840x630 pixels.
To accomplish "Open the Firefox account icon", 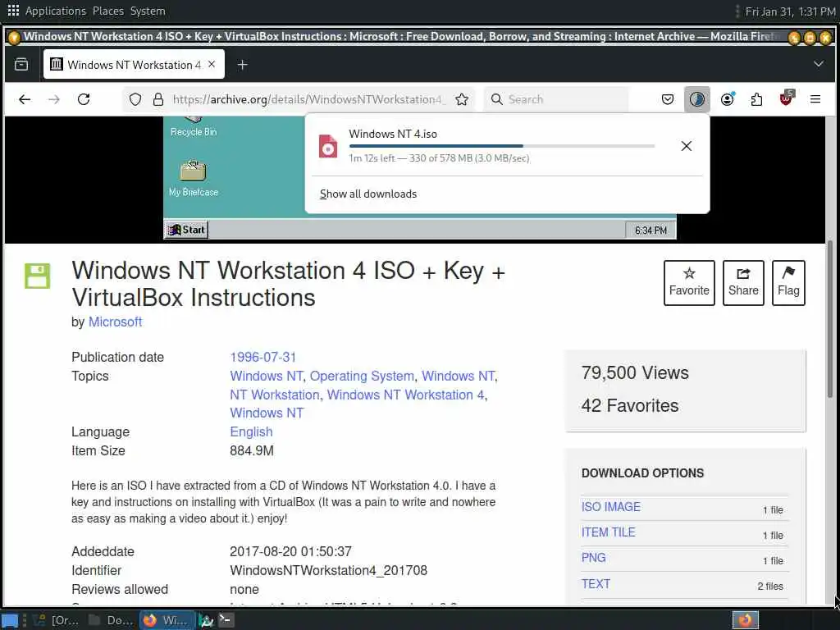I will click(727, 99).
